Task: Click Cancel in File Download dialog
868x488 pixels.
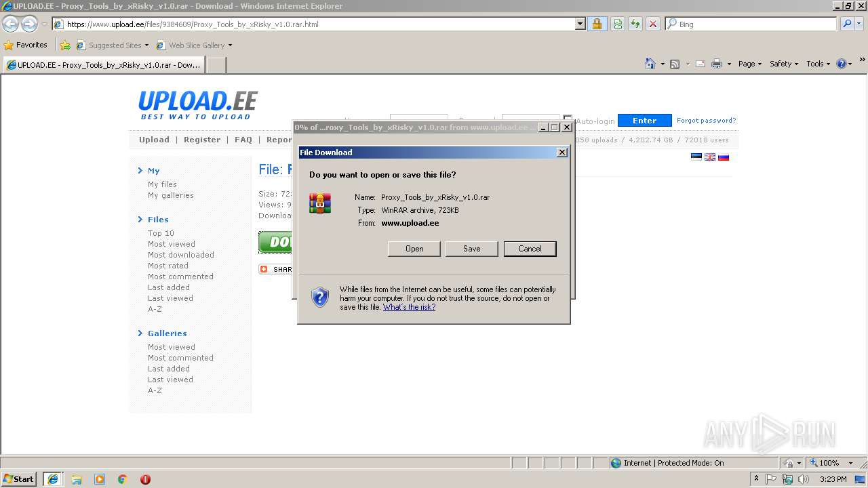Action: [x=530, y=249]
